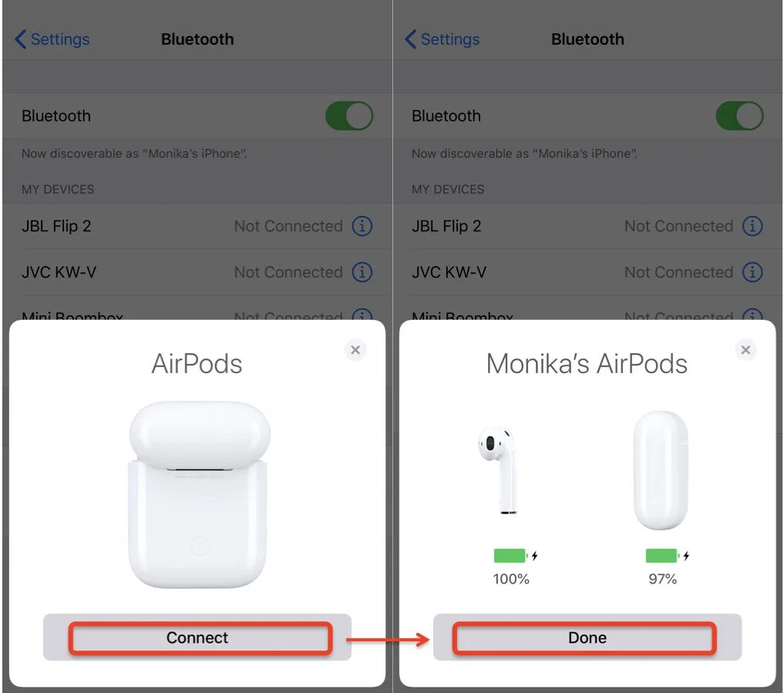Go back to Settings on right screen

[x=442, y=39]
